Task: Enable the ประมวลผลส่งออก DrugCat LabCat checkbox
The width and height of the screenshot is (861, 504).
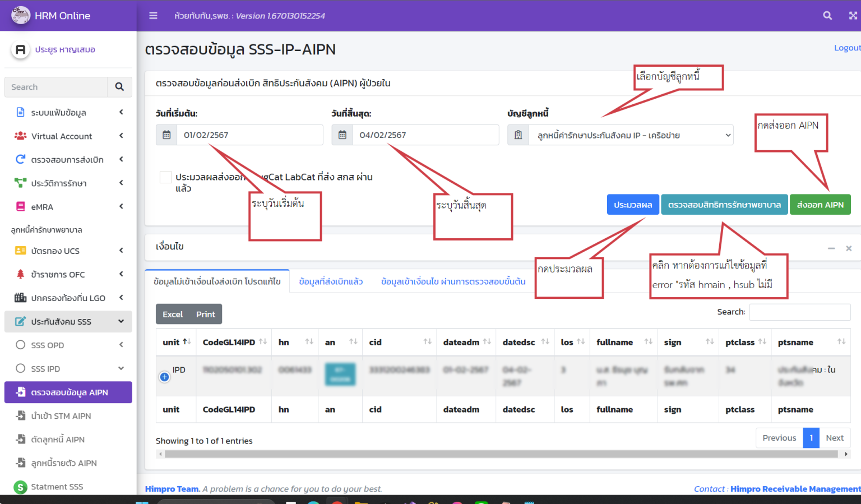Action: (x=165, y=177)
